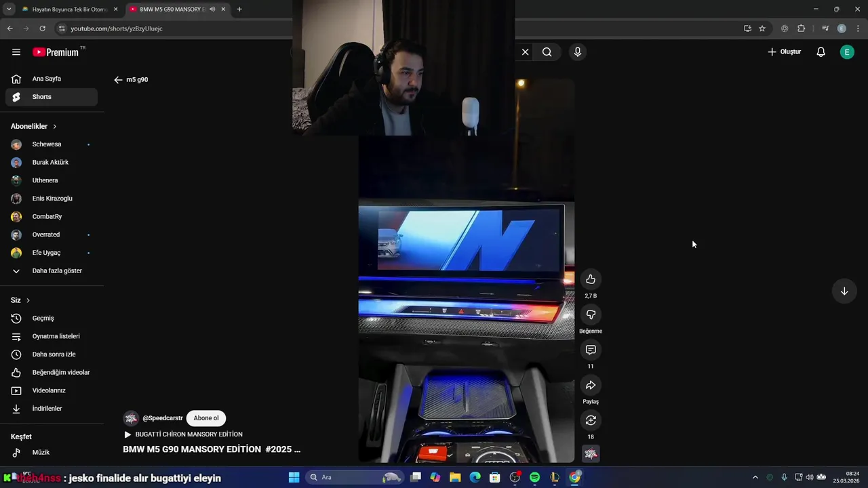Go to next Short with down arrow
The image size is (868, 488).
(x=844, y=291)
